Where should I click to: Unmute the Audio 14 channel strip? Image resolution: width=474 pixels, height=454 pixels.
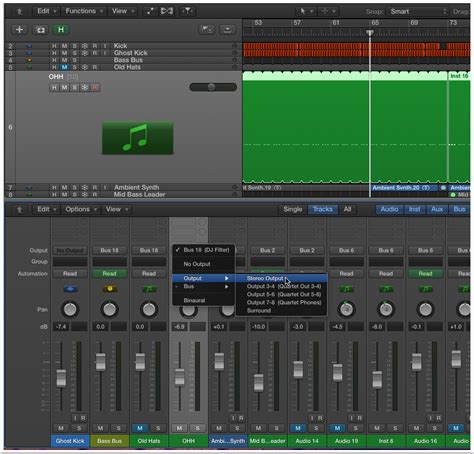[x=298, y=428]
